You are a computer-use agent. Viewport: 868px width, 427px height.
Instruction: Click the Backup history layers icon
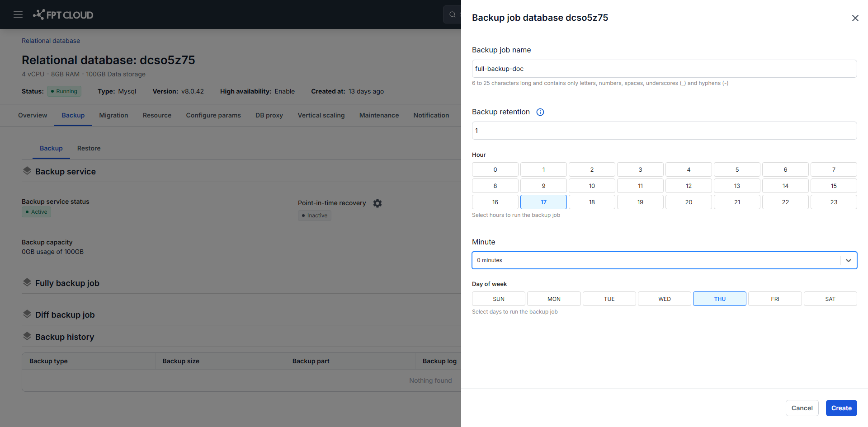[x=27, y=336]
